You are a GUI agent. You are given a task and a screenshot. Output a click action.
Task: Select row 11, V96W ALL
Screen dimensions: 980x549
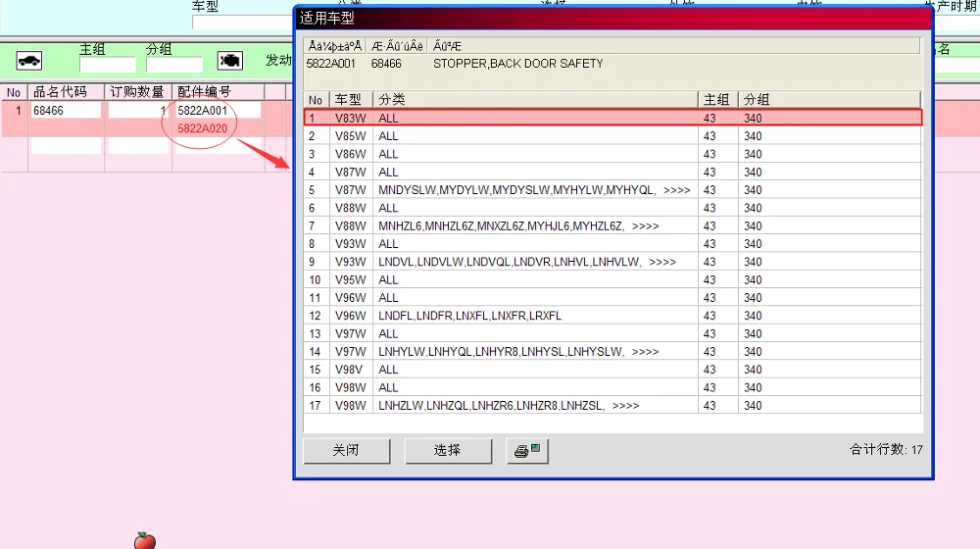pos(612,298)
